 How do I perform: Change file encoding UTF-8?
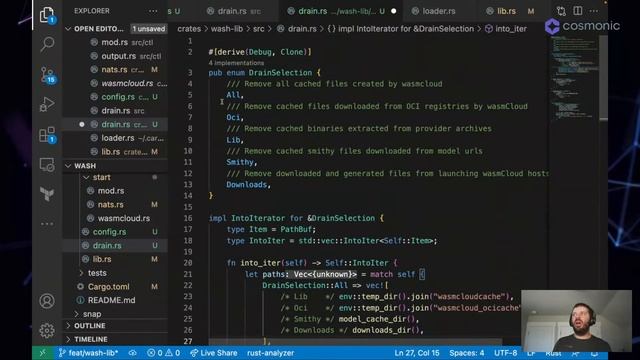505,353
